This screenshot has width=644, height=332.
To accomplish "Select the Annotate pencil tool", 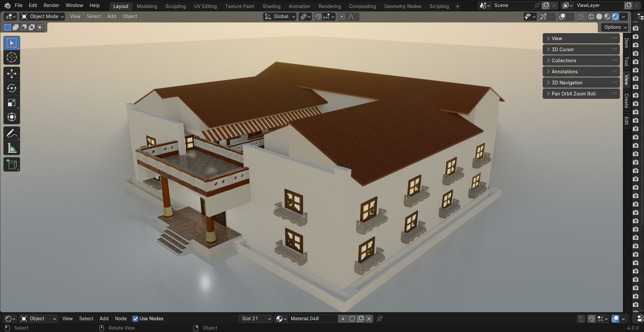I will point(12,133).
